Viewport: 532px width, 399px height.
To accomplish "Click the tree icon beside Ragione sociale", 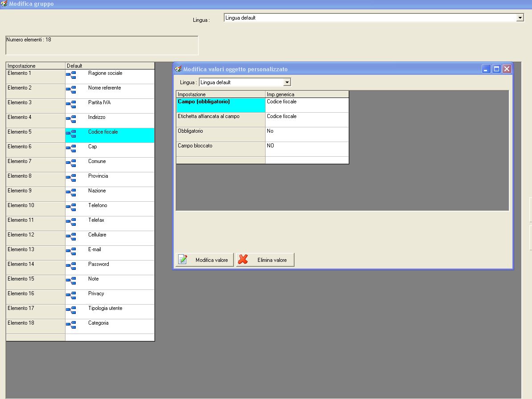I will click(71, 75).
